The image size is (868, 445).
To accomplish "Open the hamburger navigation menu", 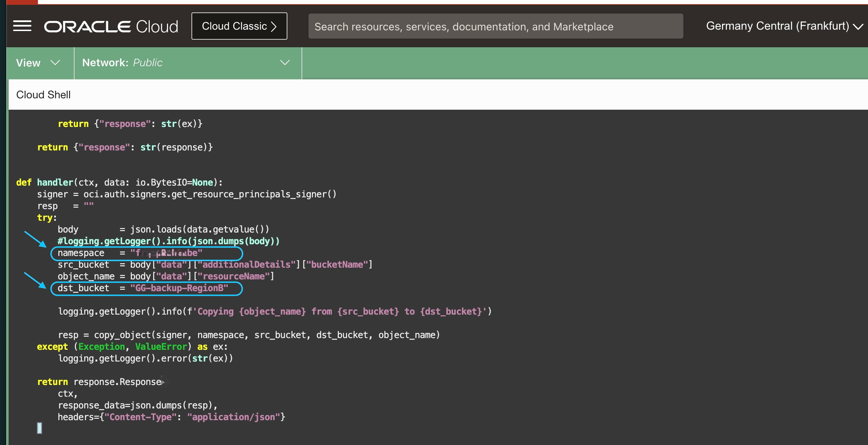I will pos(22,26).
